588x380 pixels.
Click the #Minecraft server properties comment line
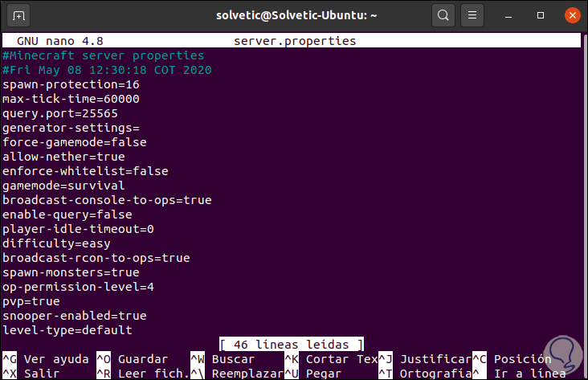tap(104, 55)
